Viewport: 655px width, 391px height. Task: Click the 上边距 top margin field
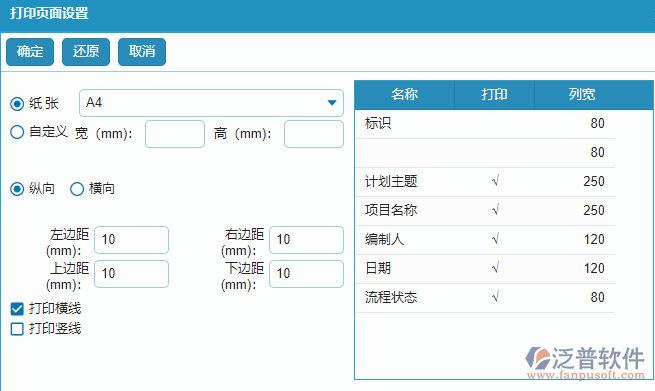pos(132,274)
